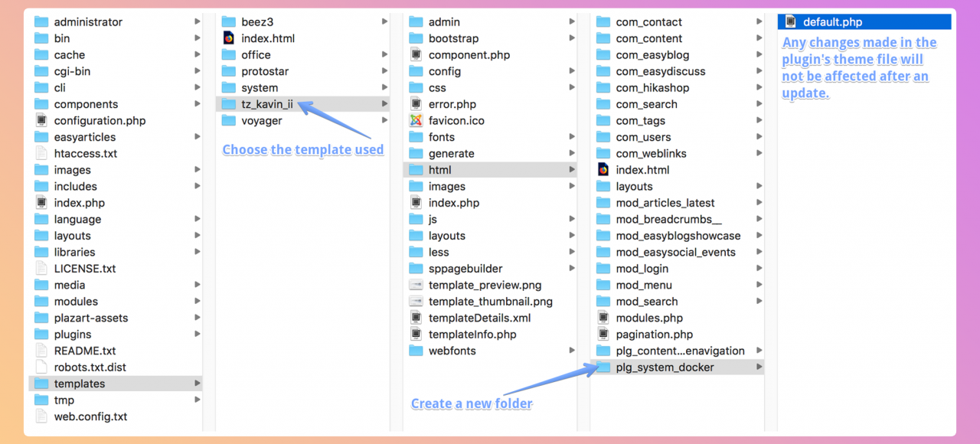This screenshot has height=444, width=980.
Task: Click the htaccess.txt document icon
Action: [41, 153]
